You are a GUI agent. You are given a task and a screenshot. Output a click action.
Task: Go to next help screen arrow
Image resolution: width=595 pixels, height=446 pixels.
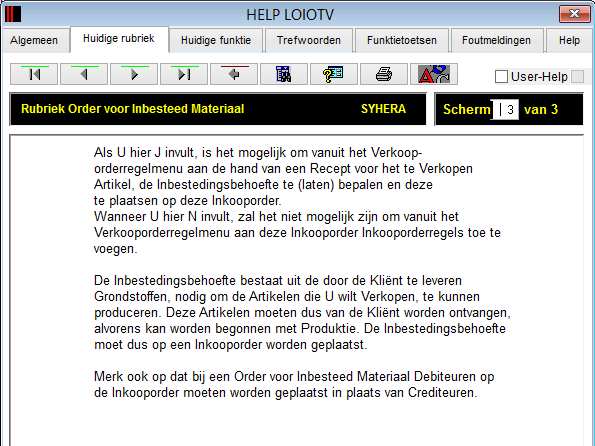(x=134, y=74)
